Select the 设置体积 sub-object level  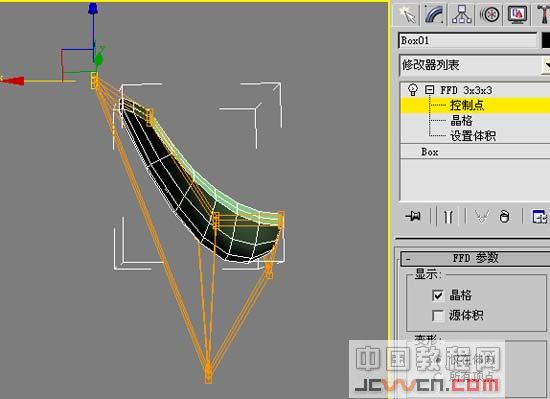473,136
